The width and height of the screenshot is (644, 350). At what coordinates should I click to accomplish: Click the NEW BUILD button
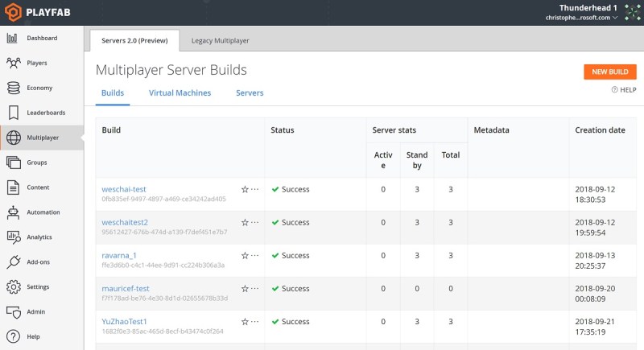(x=610, y=72)
